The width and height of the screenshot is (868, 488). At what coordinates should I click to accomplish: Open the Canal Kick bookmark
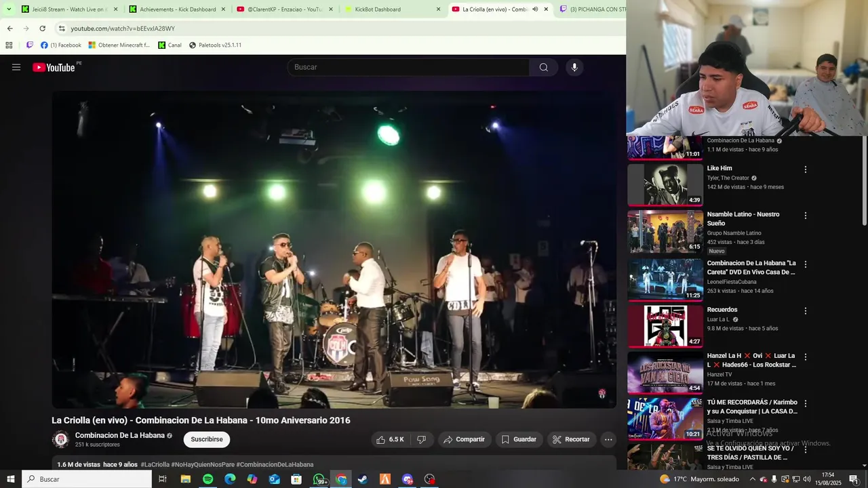coord(170,45)
